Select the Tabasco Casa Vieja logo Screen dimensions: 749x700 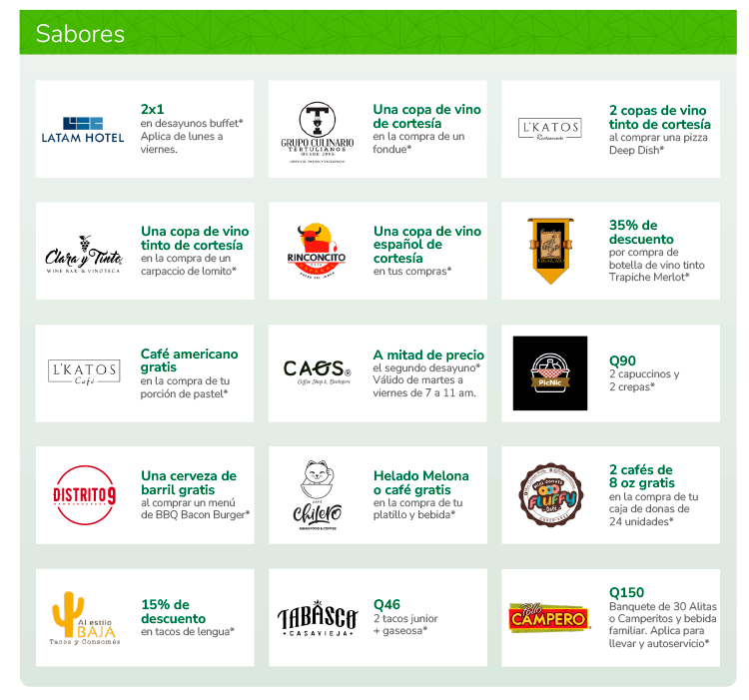pyautogui.click(x=318, y=618)
